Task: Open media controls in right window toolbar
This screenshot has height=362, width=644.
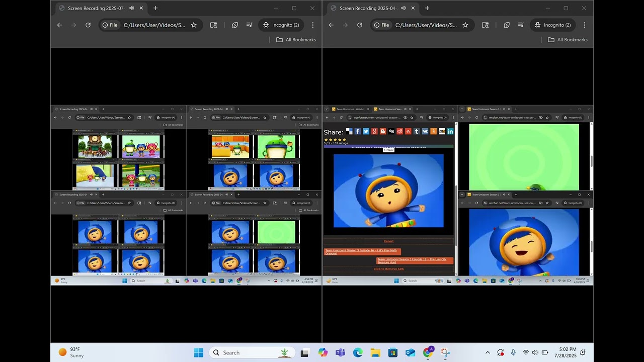Action: coord(521,25)
